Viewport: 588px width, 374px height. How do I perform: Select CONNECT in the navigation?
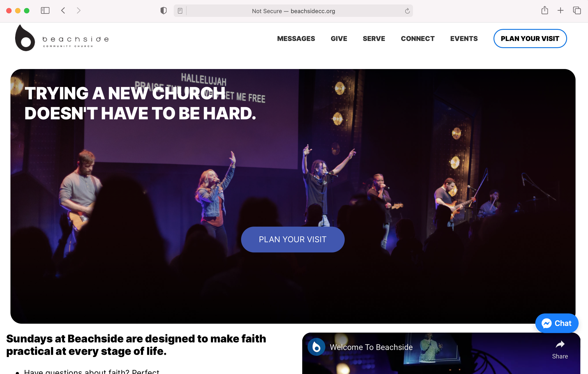click(x=418, y=39)
